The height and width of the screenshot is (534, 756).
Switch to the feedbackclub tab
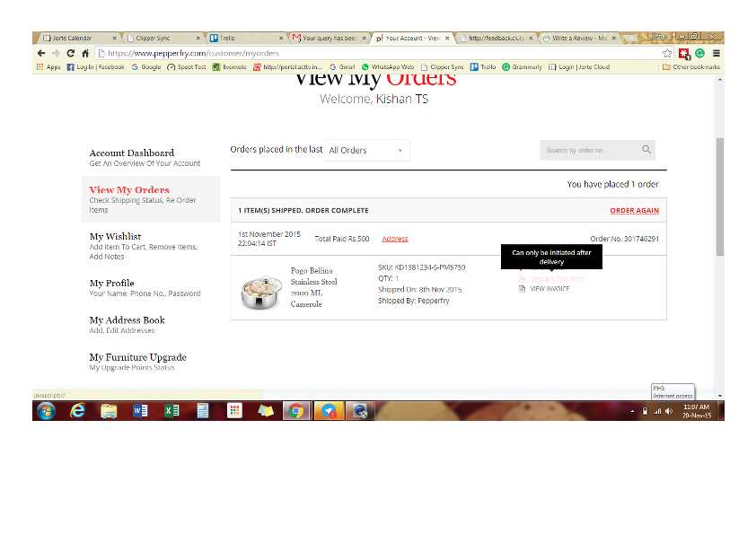coord(497,38)
